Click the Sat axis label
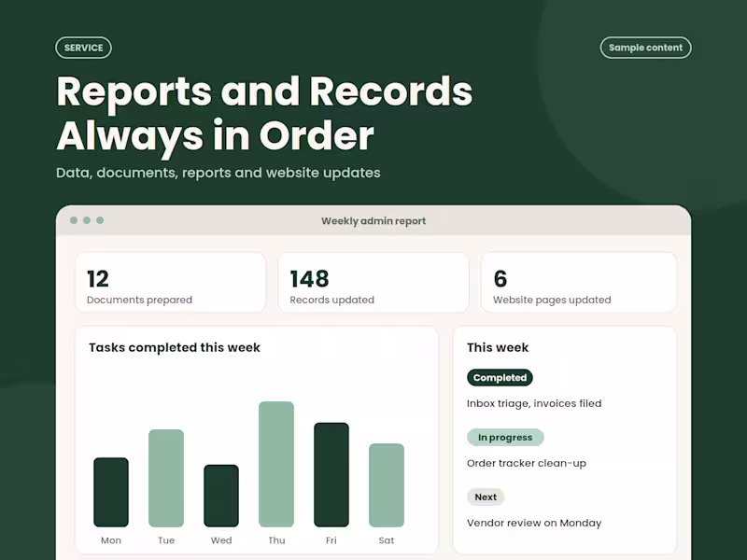Screen dimensions: 747x560 [387, 540]
